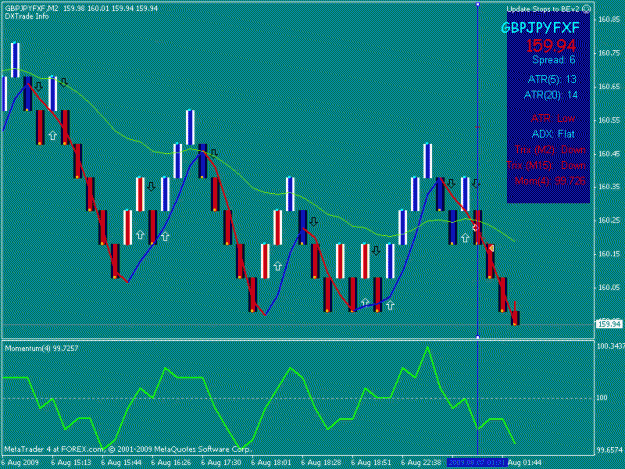Click the 100.3437 momentum scale value
The height and width of the screenshot is (469, 625).
[x=611, y=346]
